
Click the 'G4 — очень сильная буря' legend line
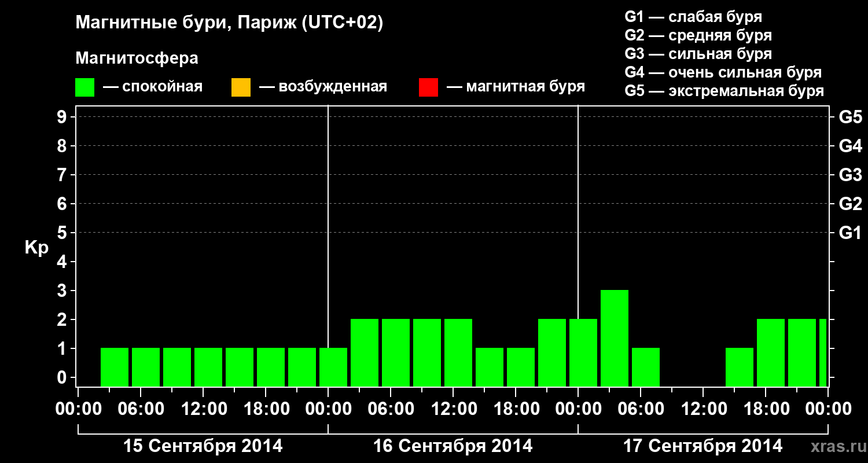click(723, 72)
